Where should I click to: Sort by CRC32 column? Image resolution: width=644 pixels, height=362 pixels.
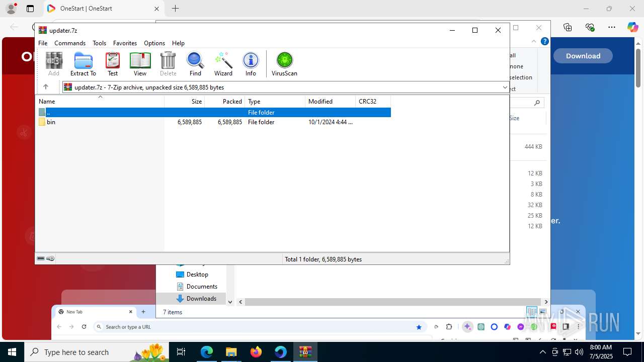373,101
